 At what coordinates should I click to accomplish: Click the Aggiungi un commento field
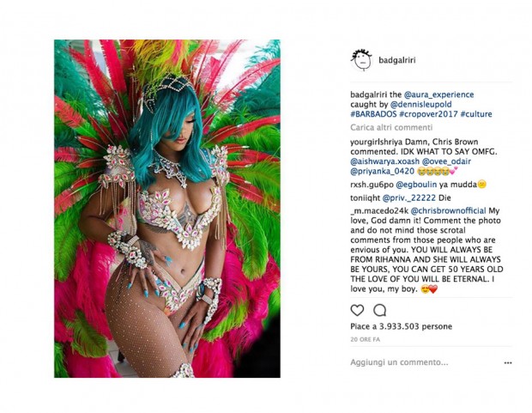click(399, 362)
